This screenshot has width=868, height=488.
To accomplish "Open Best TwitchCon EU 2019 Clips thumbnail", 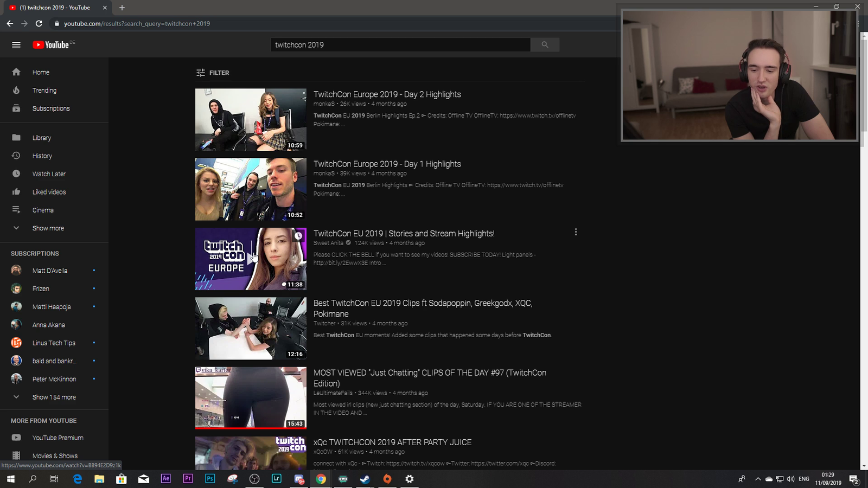I will pos(251,329).
